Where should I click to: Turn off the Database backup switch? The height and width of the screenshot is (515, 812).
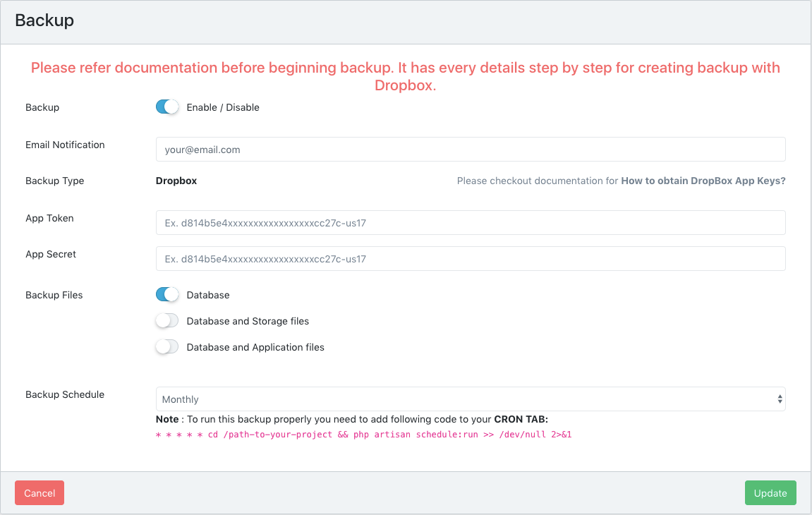167,295
